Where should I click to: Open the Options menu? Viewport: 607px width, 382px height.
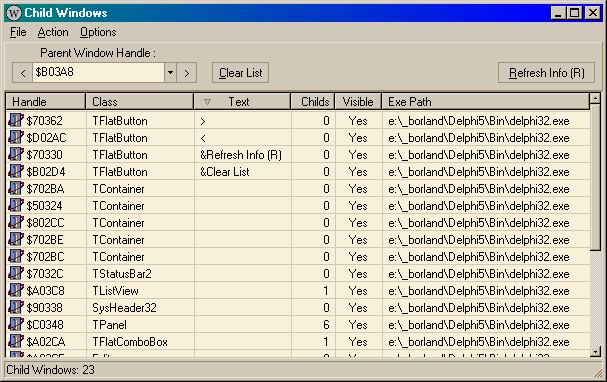coord(98,32)
